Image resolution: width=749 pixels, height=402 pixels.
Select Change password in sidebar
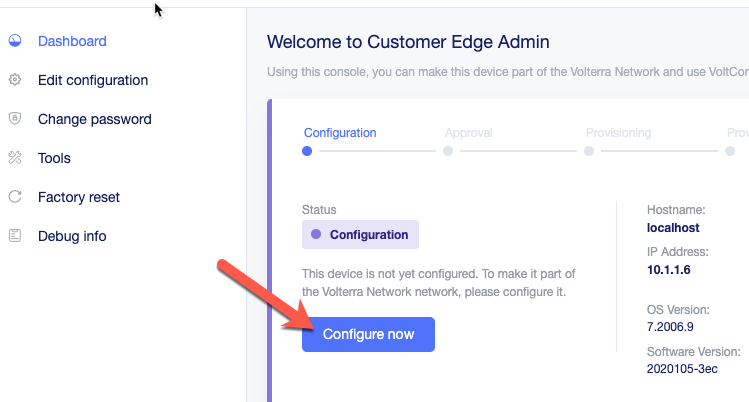tap(95, 119)
